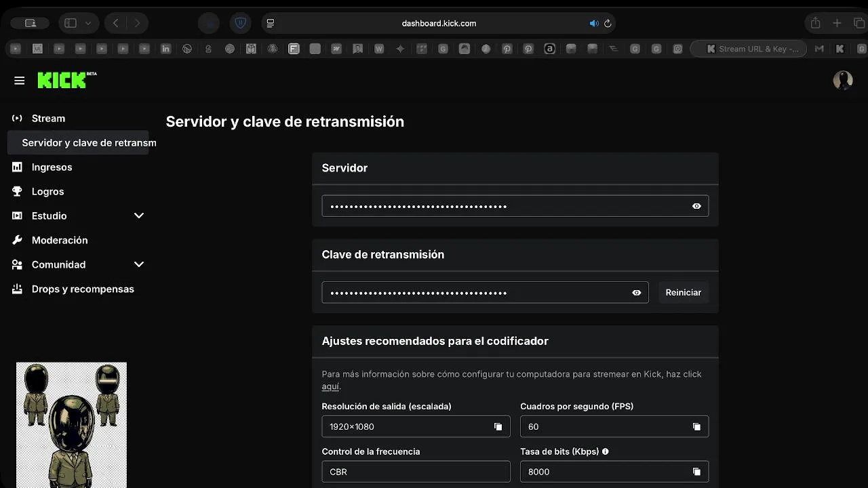
Task: Go forward to the next page
Action: (138, 23)
